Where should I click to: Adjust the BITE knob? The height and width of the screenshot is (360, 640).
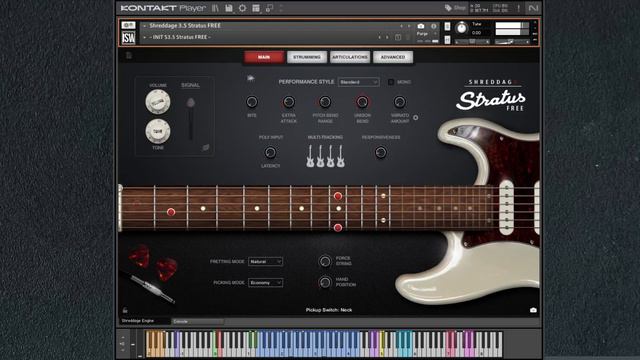(252, 102)
